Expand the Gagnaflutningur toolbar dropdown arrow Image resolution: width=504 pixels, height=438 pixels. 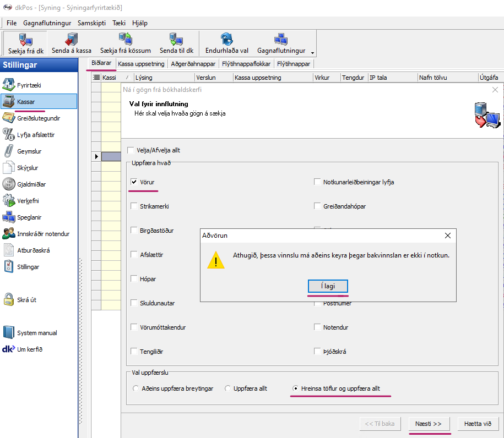(x=313, y=53)
